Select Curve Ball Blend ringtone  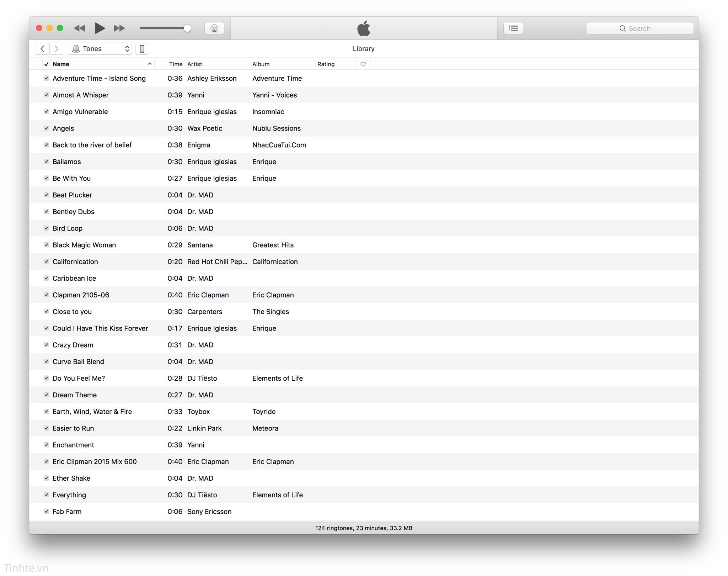(x=78, y=362)
